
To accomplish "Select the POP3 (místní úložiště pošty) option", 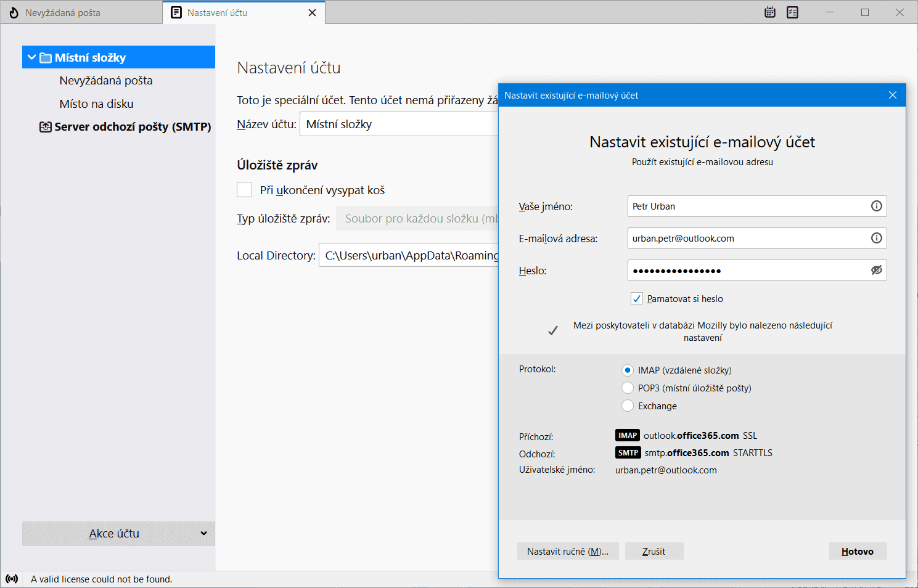I will tap(627, 388).
